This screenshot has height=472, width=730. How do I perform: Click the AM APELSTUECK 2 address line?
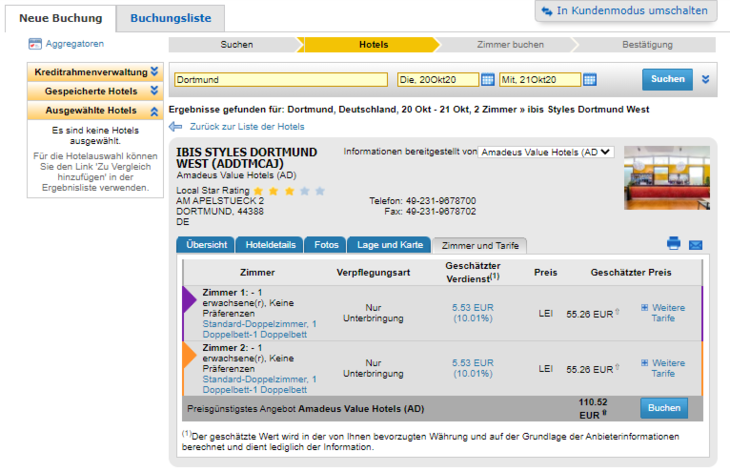click(220, 201)
